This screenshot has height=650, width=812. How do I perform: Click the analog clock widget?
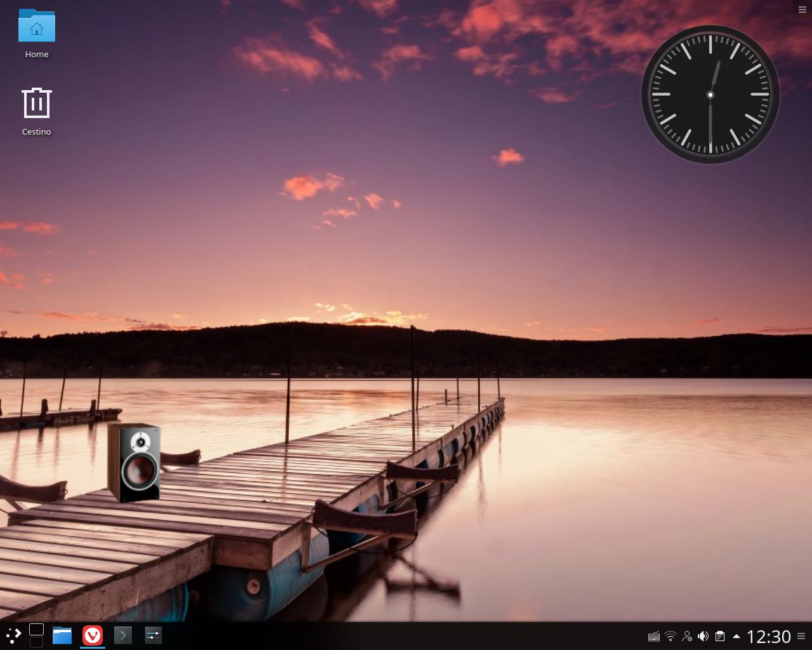pos(710,95)
